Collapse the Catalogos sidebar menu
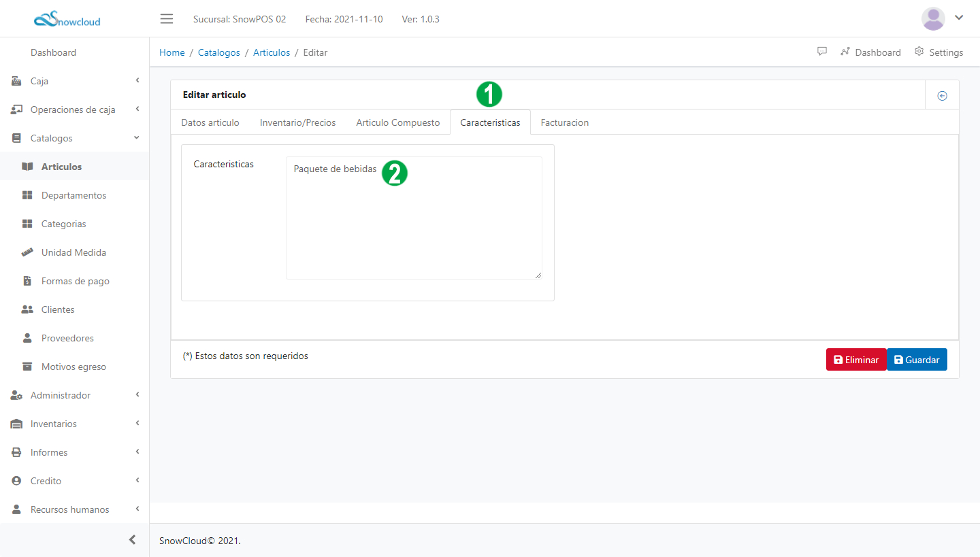Viewport: 980px width, 557px height. (x=75, y=138)
